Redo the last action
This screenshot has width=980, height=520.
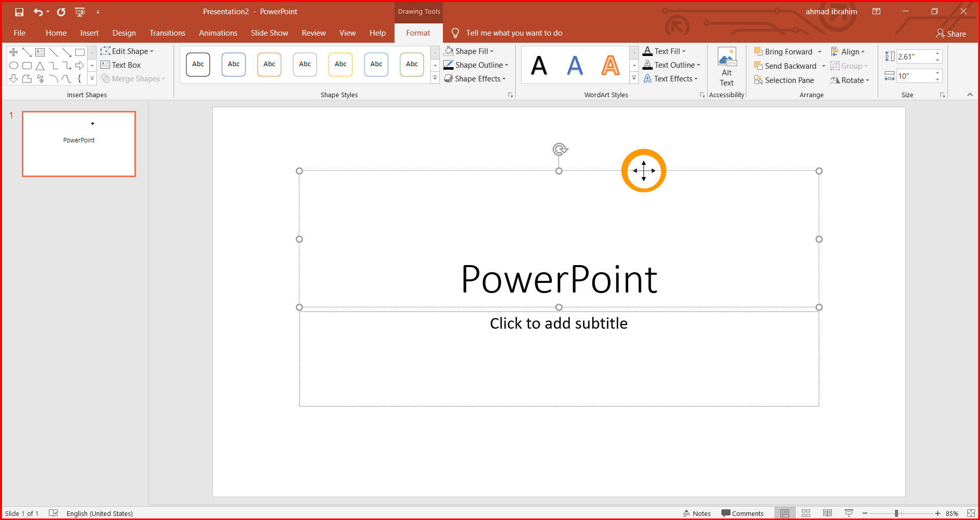(x=61, y=12)
